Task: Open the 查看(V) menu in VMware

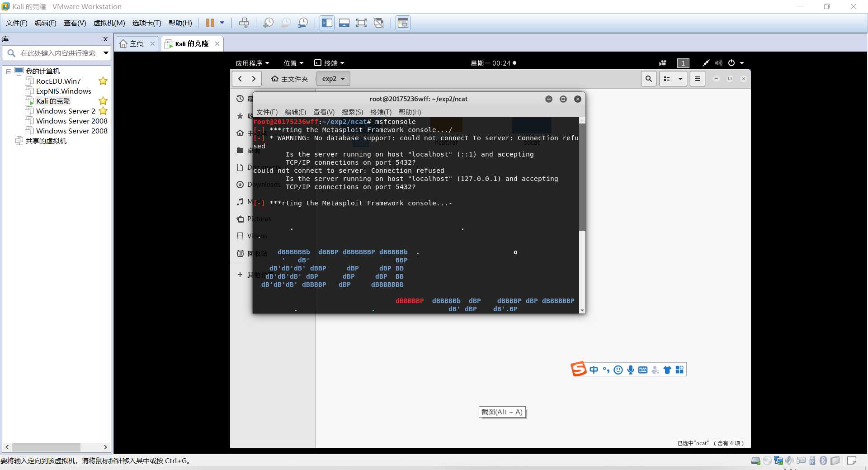Action: click(75, 23)
